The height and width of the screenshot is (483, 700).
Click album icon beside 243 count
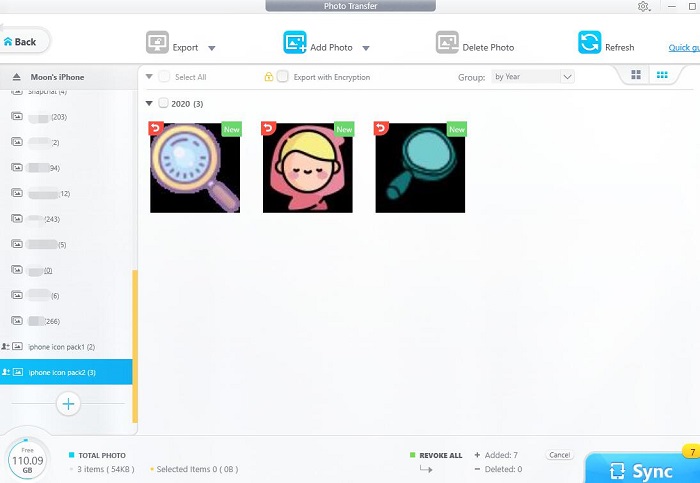17,218
